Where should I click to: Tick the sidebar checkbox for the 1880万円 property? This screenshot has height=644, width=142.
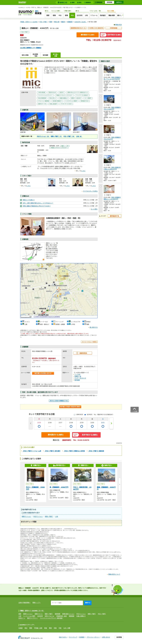(x=101, y=186)
